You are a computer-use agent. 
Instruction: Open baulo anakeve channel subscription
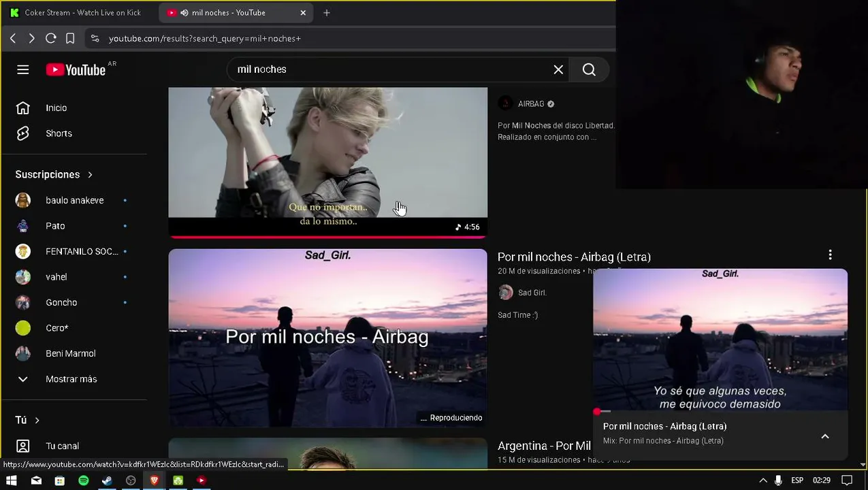tap(74, 200)
